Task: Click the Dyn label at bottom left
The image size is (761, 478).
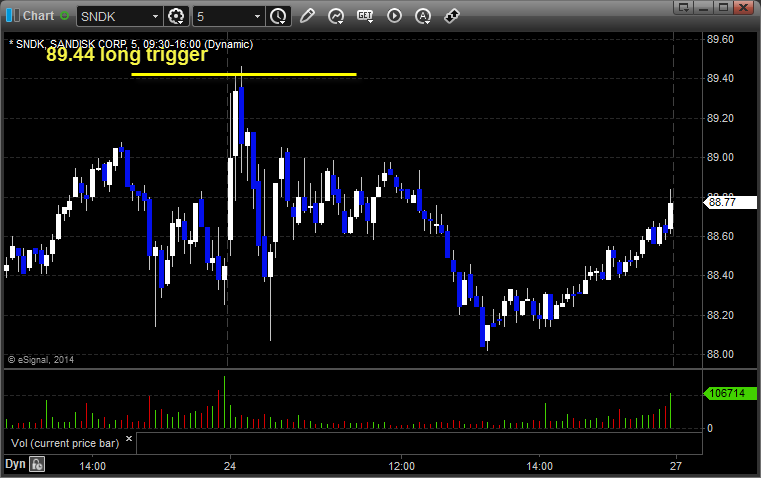Action: pyautogui.click(x=15, y=464)
